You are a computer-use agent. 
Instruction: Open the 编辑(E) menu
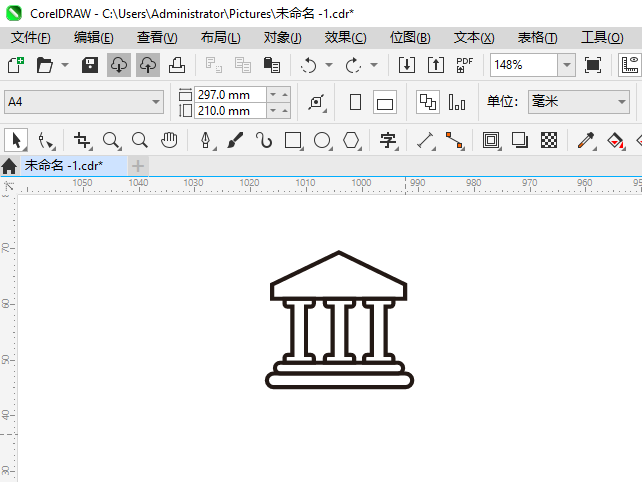tap(94, 38)
